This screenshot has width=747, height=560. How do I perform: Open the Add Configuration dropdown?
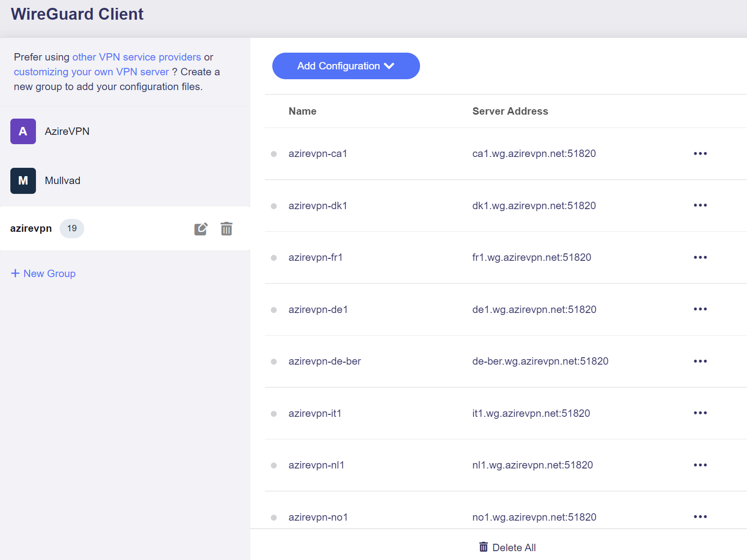pos(346,66)
